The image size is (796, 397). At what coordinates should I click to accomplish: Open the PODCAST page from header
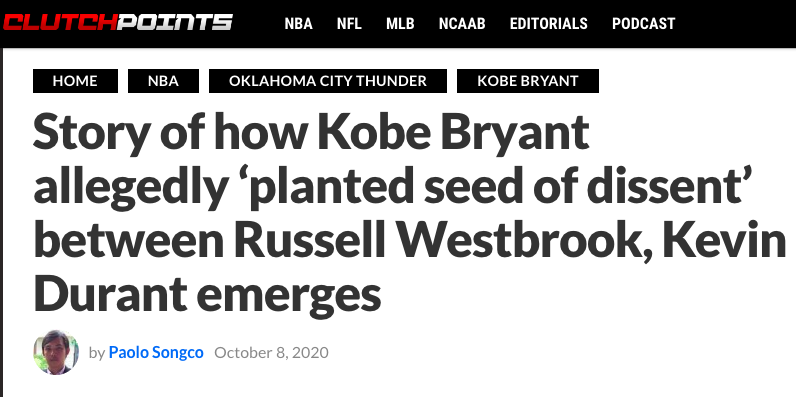coord(644,24)
